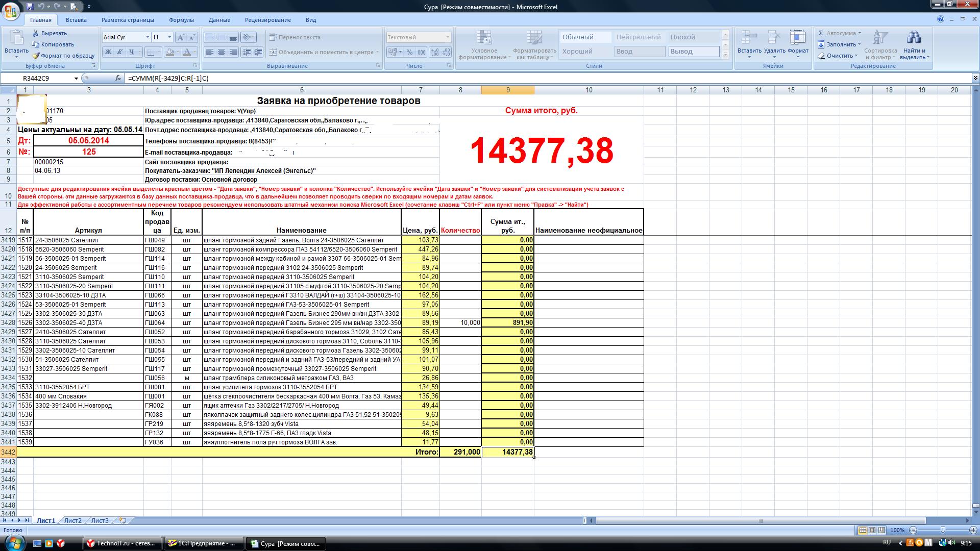Toggle bold Ж formatting
This screenshot has width=980, height=551.
pyautogui.click(x=108, y=52)
